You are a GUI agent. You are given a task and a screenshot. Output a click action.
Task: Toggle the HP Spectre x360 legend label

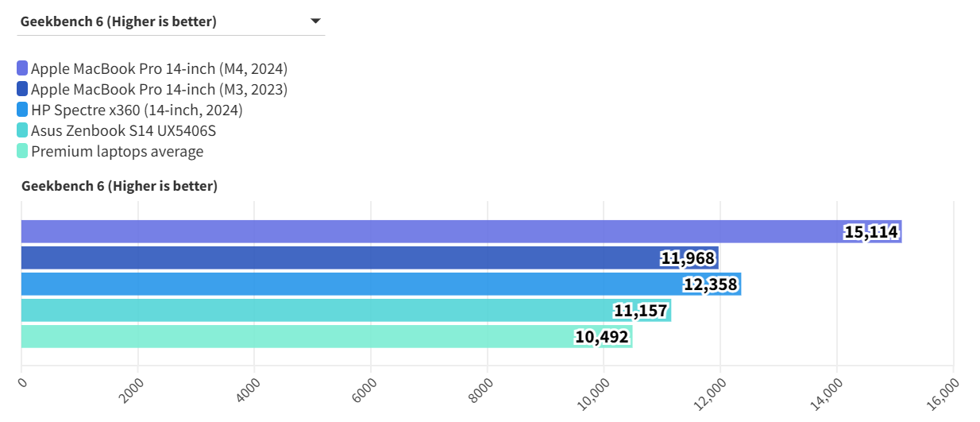point(137,110)
